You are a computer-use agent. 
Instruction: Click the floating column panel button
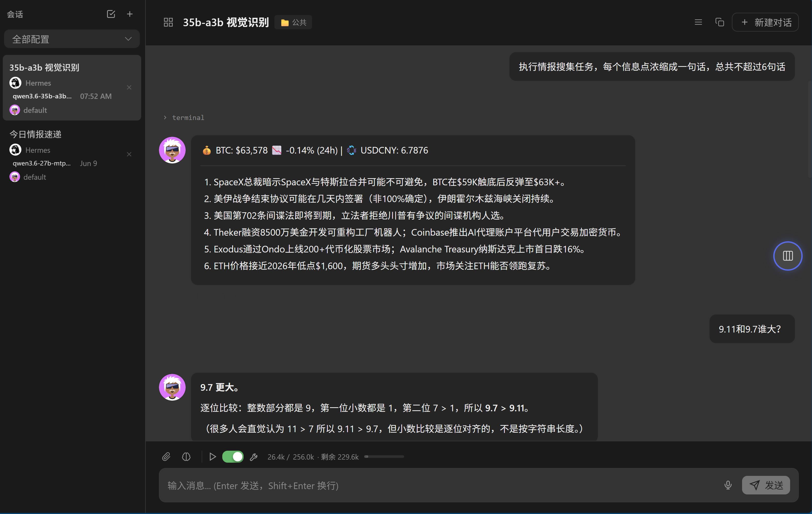click(788, 256)
